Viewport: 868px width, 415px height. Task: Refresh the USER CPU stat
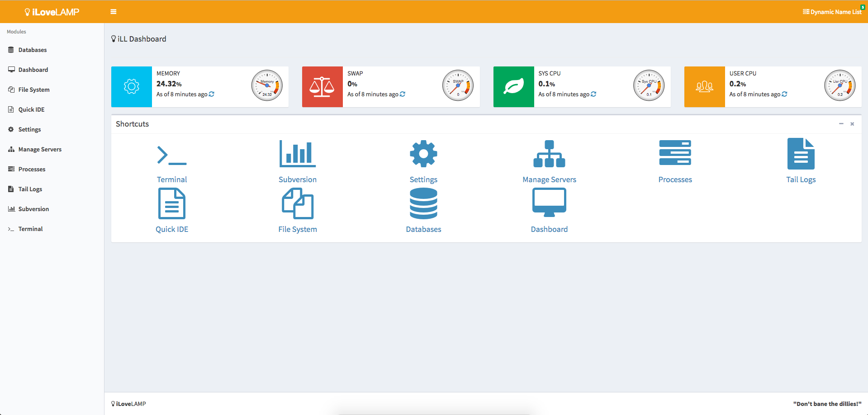click(784, 94)
